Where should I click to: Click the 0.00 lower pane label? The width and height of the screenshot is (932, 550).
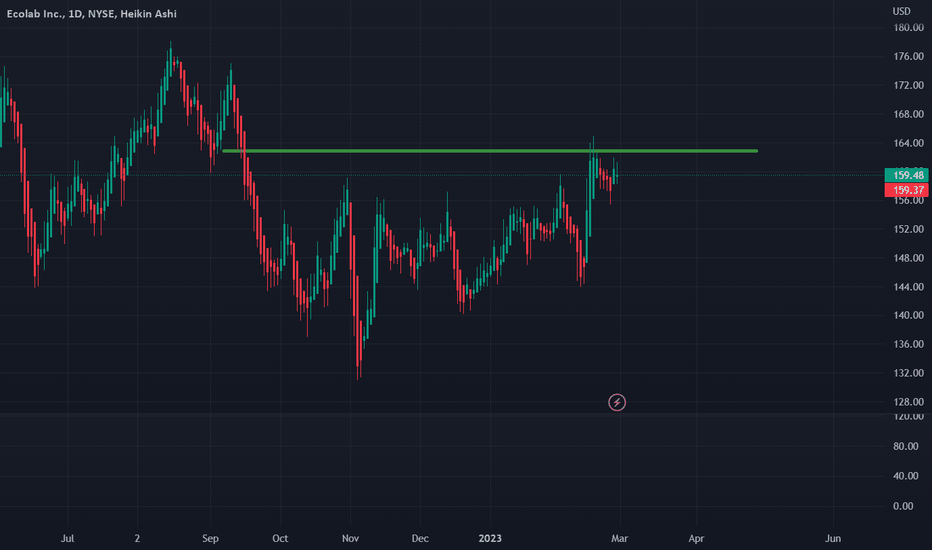(x=903, y=506)
